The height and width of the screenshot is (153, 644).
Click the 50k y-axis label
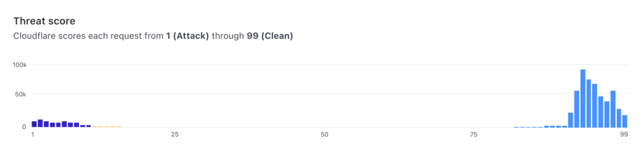point(20,94)
